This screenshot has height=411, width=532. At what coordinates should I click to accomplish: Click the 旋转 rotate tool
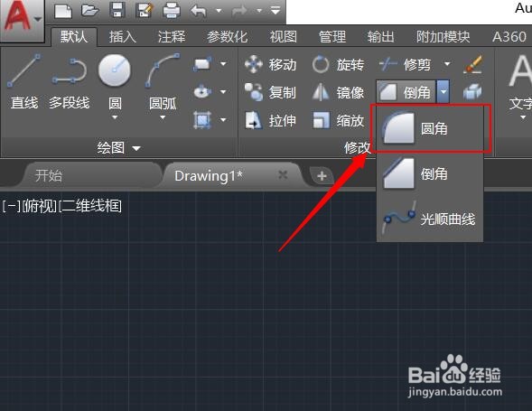tap(338, 64)
